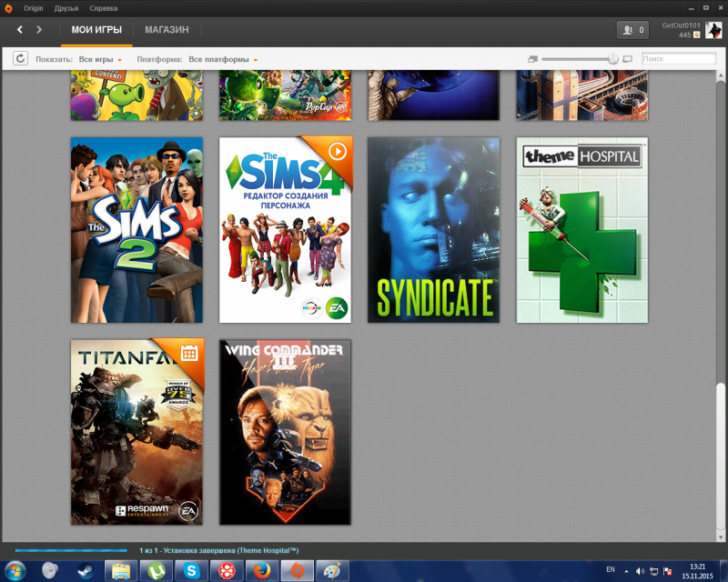The image size is (728, 582).
Task: Click the user avatar picture
Action: tap(713, 30)
